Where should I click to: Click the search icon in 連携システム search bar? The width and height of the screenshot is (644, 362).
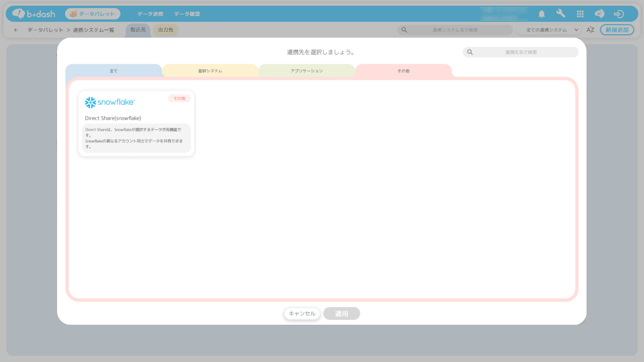pyautogui.click(x=404, y=30)
